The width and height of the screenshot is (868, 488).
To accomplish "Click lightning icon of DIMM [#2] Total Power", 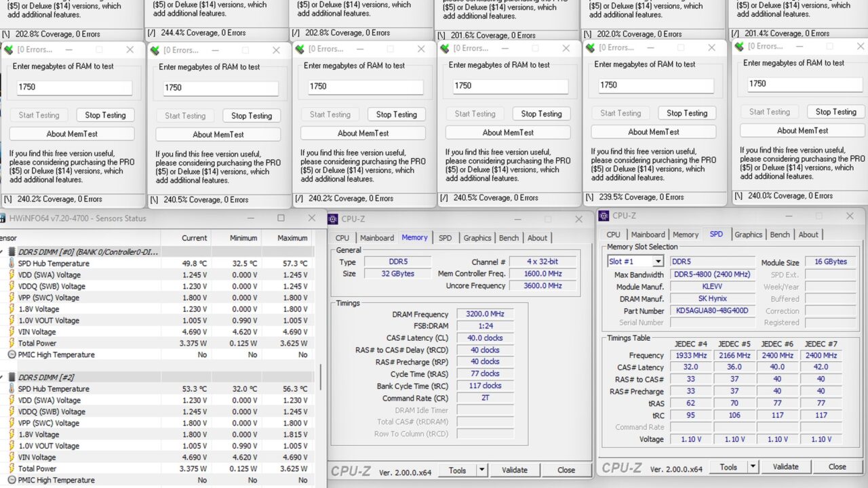I will (12, 468).
